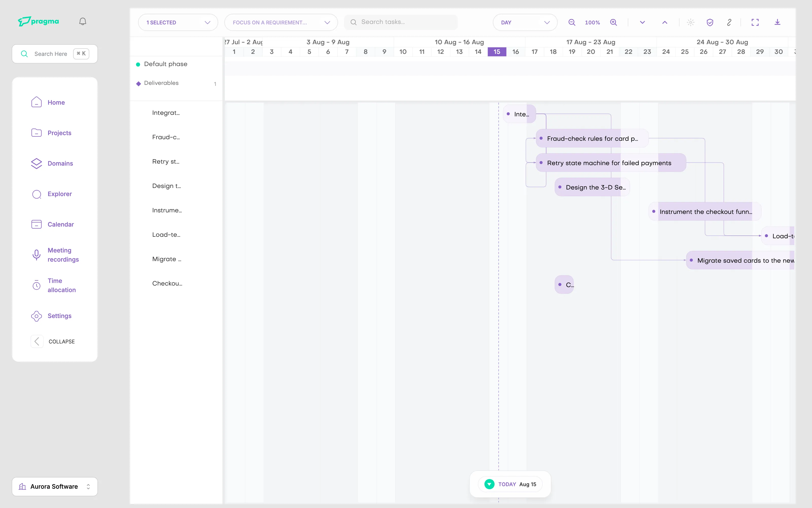Open Settings section
This screenshot has width=812, height=508.
59,316
